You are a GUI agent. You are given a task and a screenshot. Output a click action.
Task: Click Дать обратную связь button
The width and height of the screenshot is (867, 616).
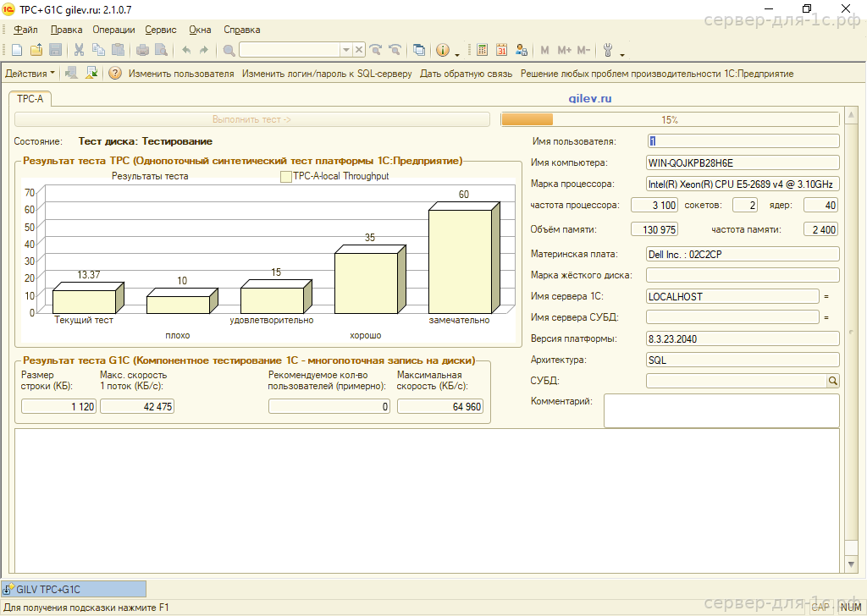point(466,74)
